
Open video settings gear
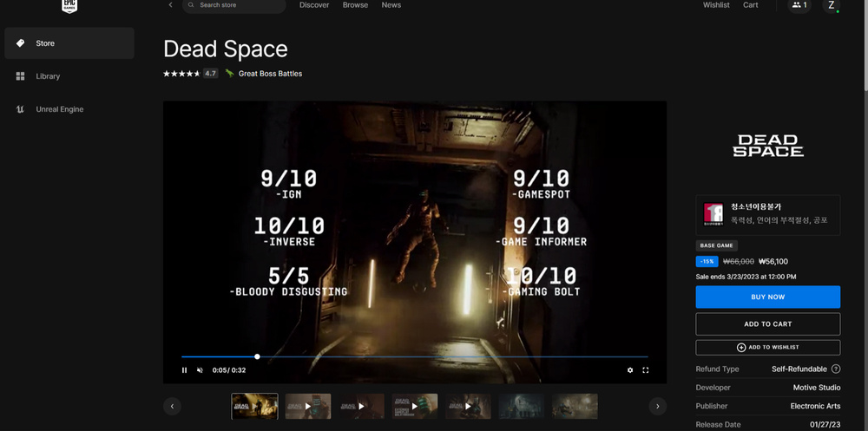pyautogui.click(x=630, y=370)
